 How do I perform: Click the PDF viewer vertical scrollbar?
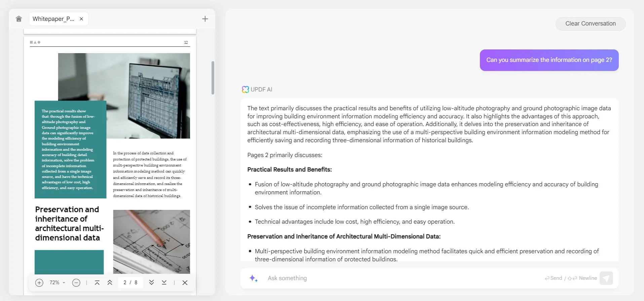pos(213,78)
